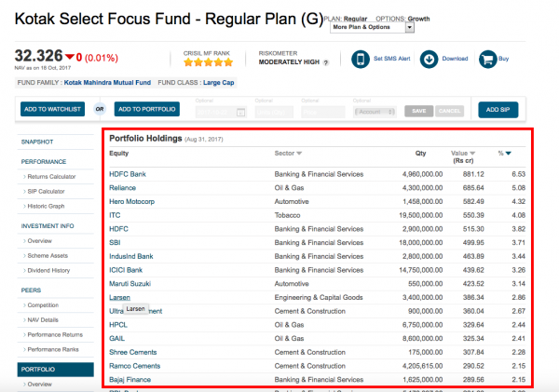Viewport: 559px width, 392px height.
Task: Click the units quantity input field
Action: click(274, 112)
